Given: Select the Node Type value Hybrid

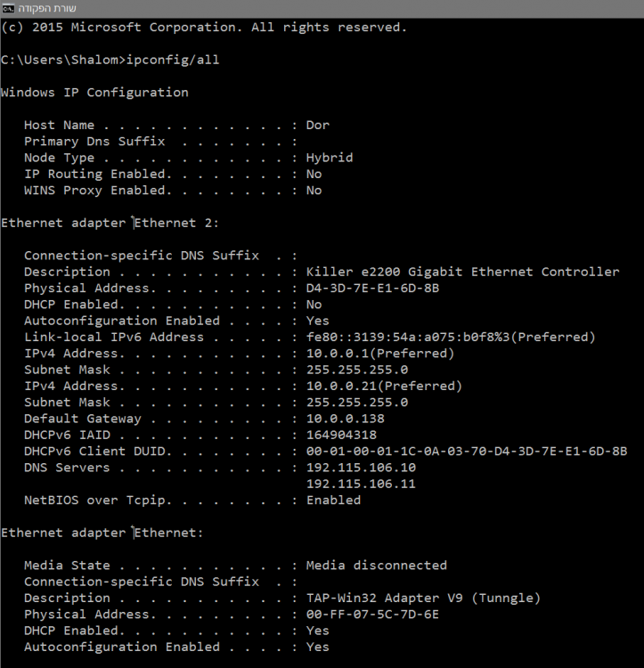Looking at the screenshot, I should [330, 158].
